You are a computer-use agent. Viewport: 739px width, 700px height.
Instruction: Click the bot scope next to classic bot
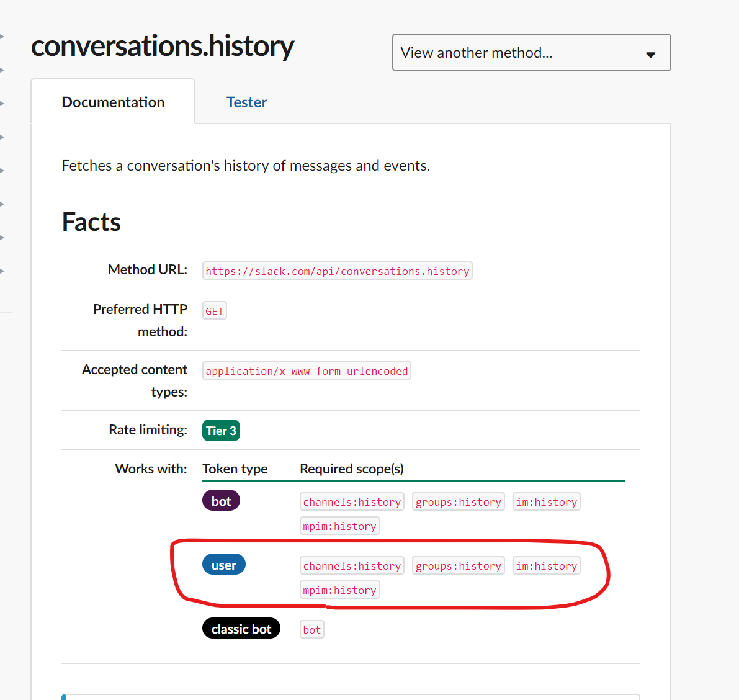[311, 629]
